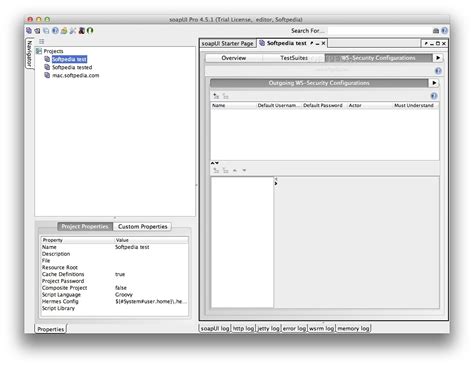The height and width of the screenshot is (367, 474).
Task: Open the http log button
Action: tap(243, 328)
